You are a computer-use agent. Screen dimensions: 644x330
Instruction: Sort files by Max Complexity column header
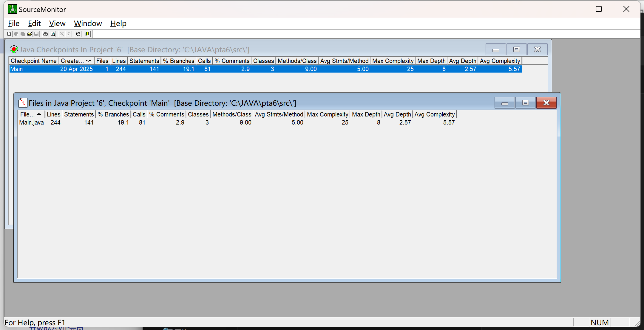(x=327, y=114)
